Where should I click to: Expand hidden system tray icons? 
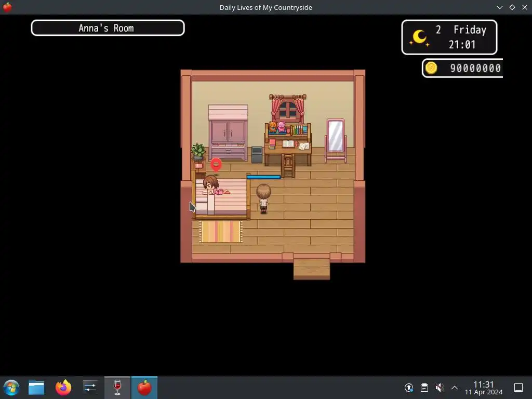click(x=455, y=388)
